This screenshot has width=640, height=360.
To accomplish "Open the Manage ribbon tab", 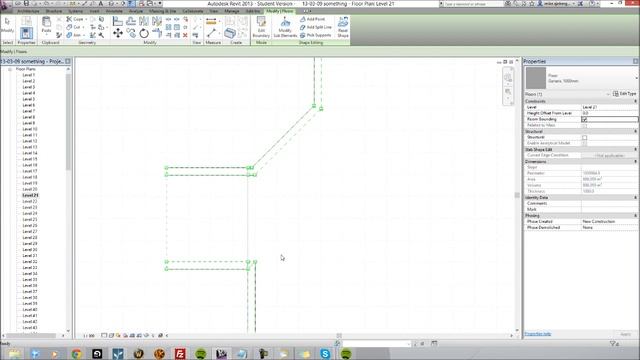I will 231,11.
